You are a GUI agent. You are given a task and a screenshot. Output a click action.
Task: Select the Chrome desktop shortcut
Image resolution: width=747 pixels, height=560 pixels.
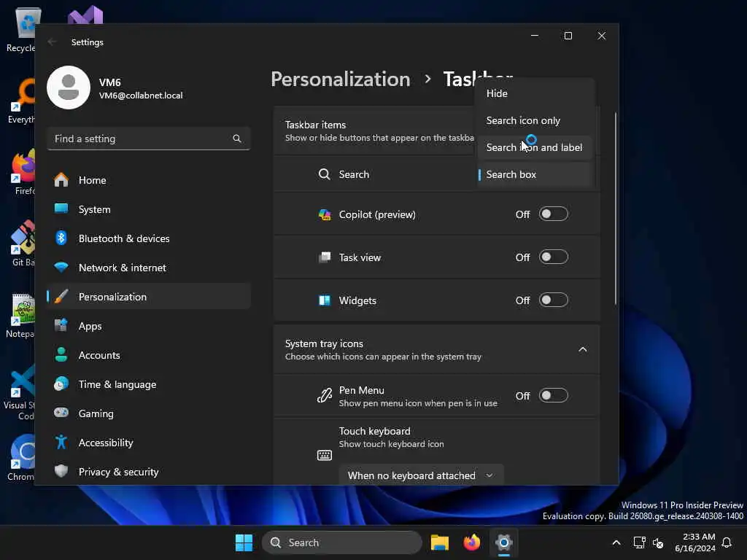tap(21, 458)
